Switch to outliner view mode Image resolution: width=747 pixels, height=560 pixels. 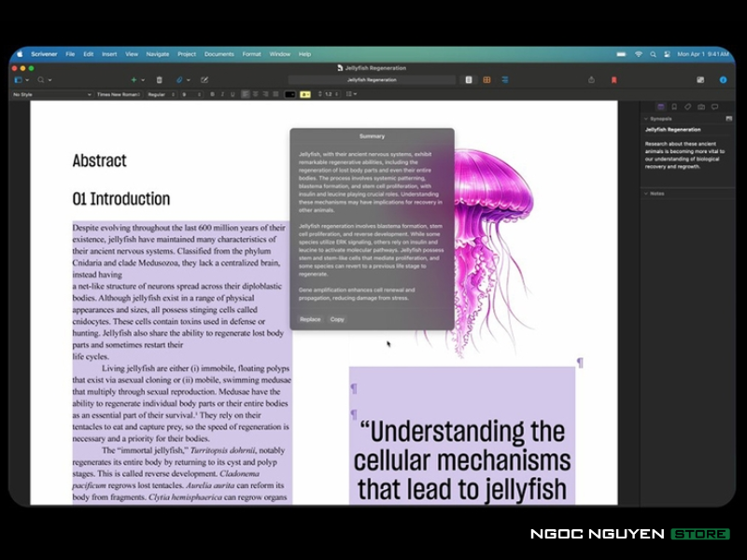click(504, 80)
